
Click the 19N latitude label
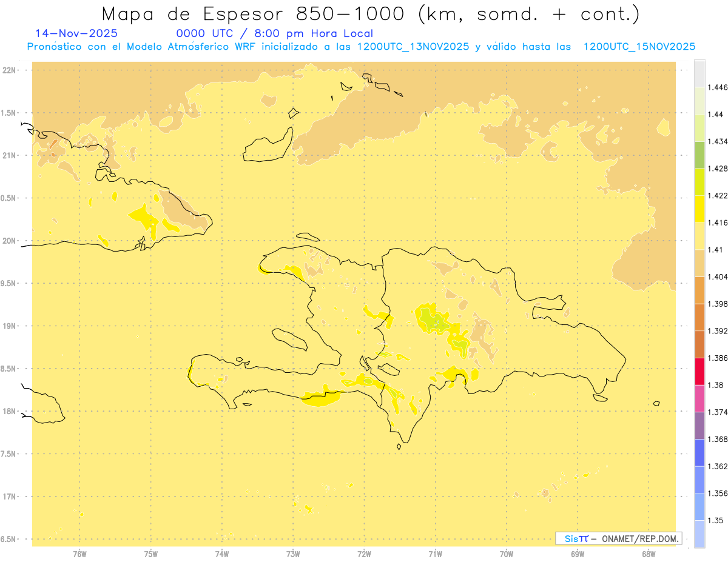pos(10,326)
